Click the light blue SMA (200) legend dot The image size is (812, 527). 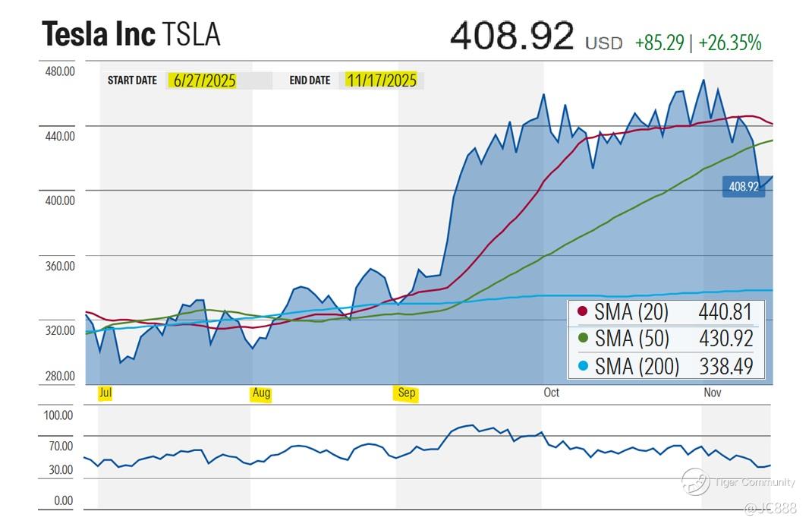coord(583,366)
